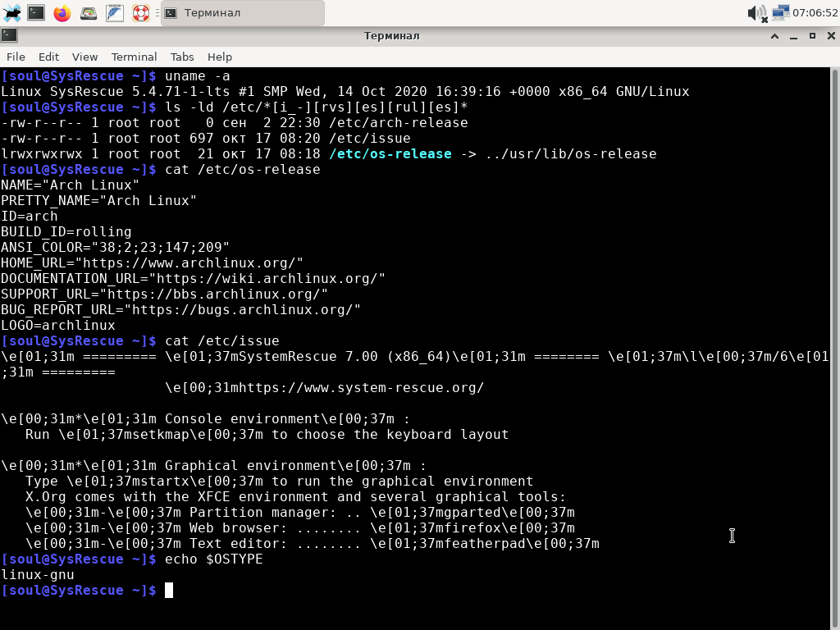Launch terminal emulator from the panel

36,12
